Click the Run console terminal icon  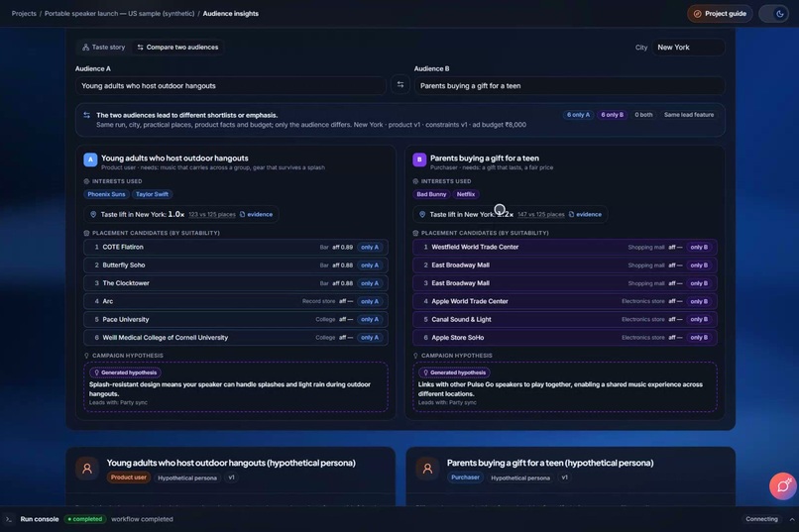coord(9,519)
